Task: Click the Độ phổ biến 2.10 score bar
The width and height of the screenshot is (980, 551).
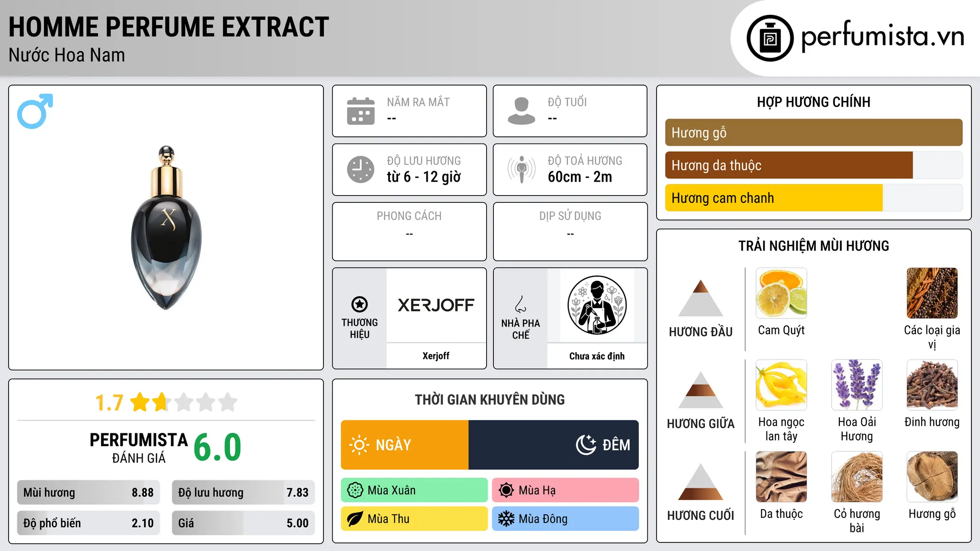Action: pyautogui.click(x=89, y=523)
